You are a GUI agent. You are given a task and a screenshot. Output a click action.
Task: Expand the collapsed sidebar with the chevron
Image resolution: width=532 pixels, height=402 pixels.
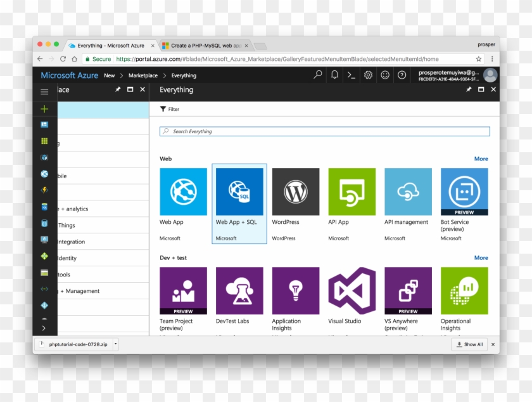[x=44, y=328]
